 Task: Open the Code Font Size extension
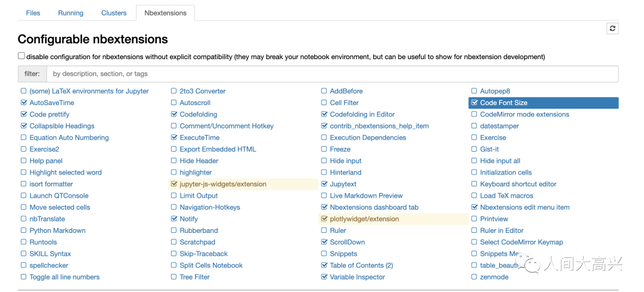tap(503, 103)
